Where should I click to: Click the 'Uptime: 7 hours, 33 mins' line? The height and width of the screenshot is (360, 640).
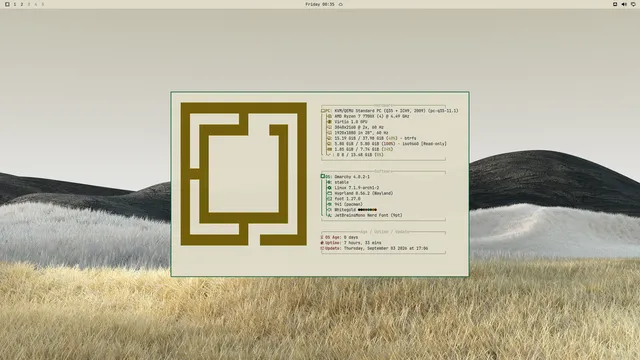coord(351,243)
